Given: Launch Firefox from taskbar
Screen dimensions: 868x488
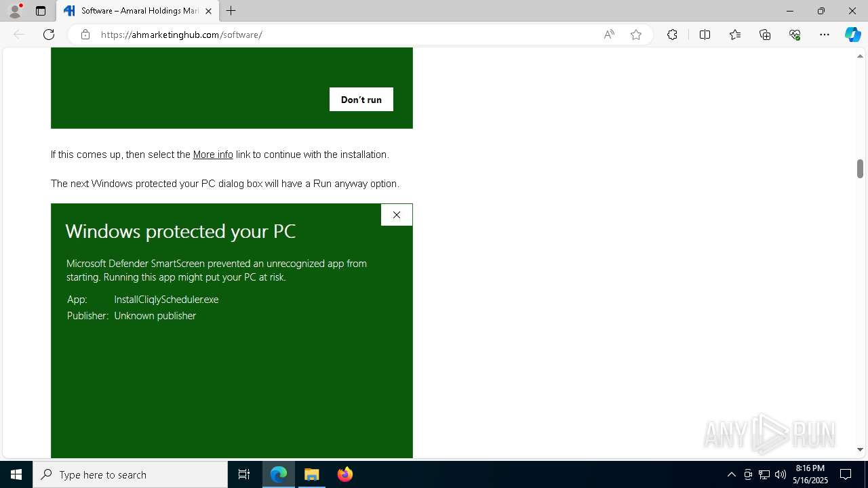Looking at the screenshot, I should (345, 474).
